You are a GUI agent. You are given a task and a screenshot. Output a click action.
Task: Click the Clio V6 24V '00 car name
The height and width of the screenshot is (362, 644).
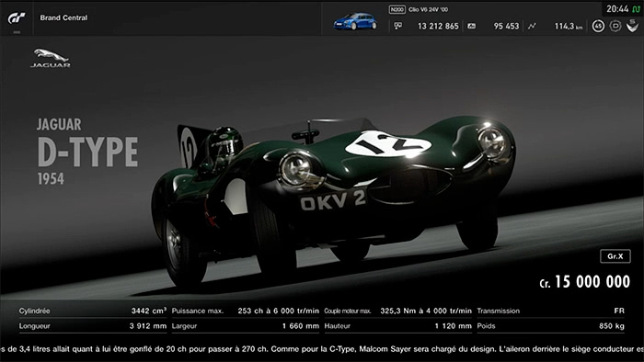429,9
